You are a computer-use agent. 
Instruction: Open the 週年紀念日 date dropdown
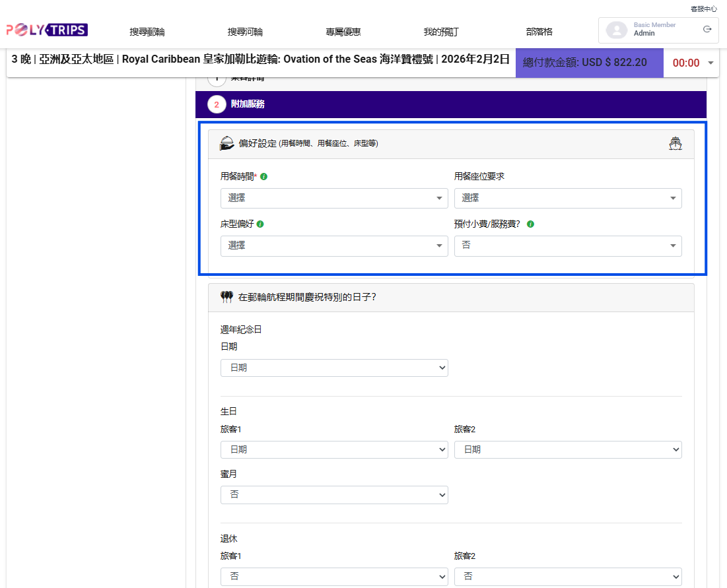coord(334,368)
